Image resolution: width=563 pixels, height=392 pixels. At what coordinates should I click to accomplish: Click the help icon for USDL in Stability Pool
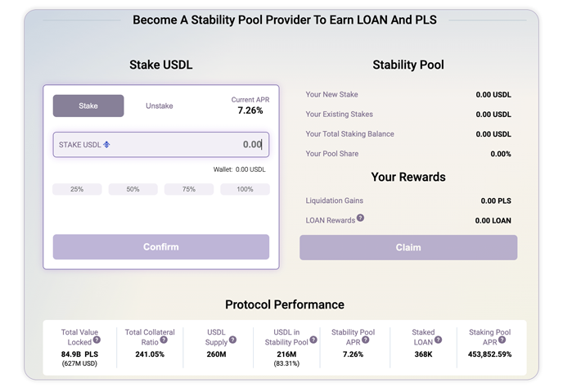point(313,340)
